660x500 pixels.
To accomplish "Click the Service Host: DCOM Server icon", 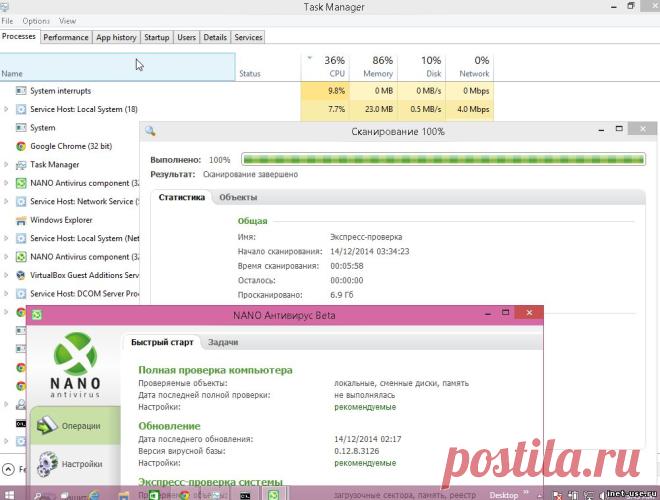I will [x=21, y=294].
